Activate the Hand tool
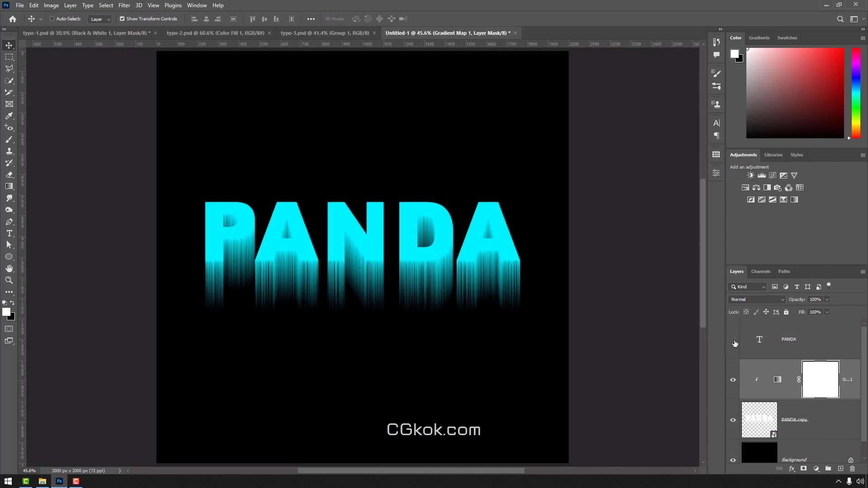Screen dimensions: 868x488 click(9, 269)
